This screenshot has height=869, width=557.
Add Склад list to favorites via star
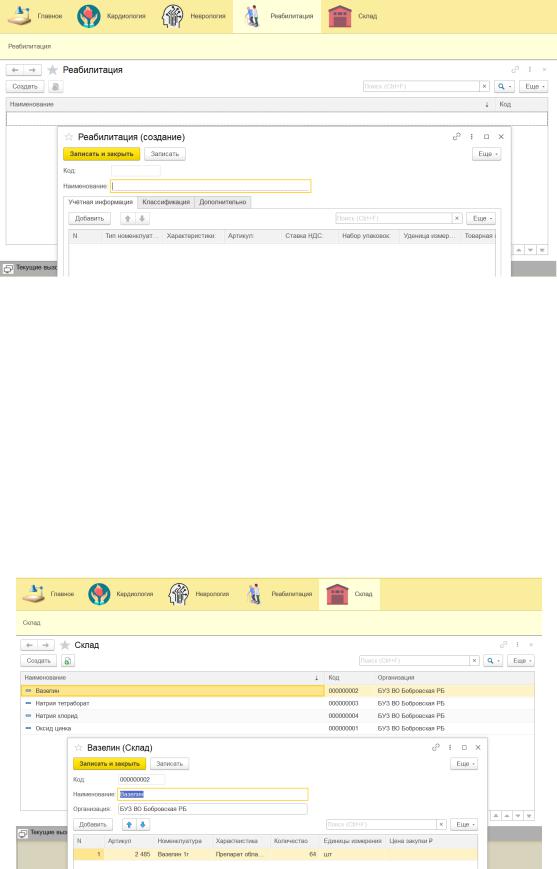tap(65, 645)
